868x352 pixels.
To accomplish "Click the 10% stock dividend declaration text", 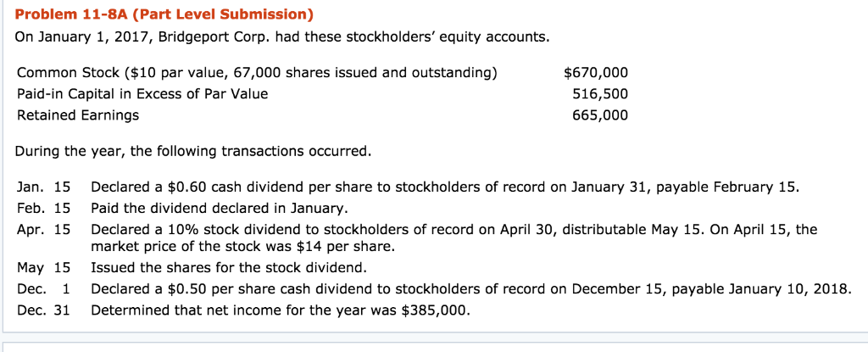I will [x=453, y=229].
